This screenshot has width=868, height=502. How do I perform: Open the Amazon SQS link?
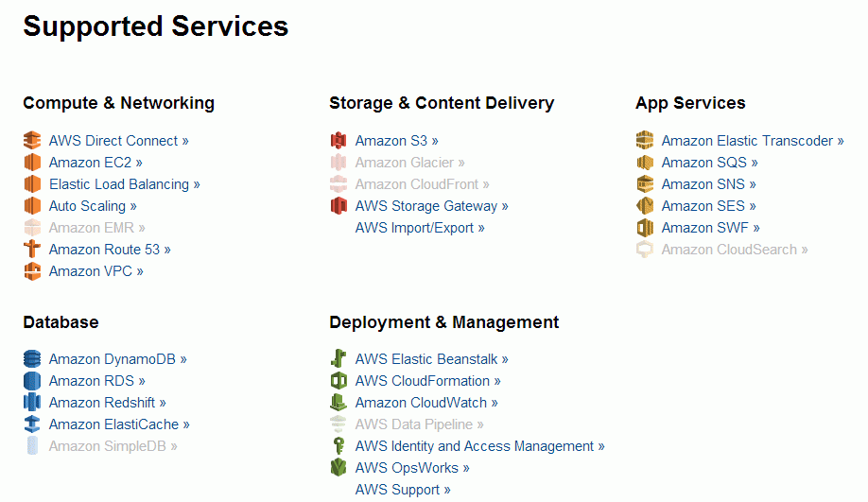click(x=710, y=163)
